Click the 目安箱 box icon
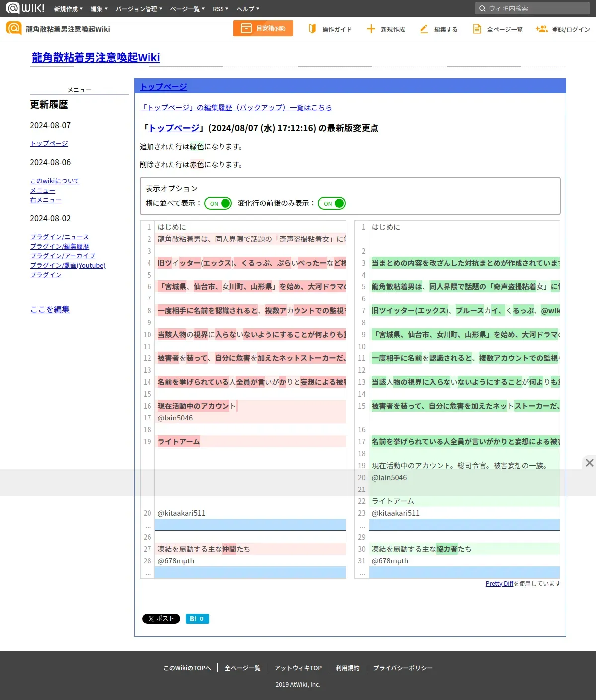 click(x=246, y=28)
